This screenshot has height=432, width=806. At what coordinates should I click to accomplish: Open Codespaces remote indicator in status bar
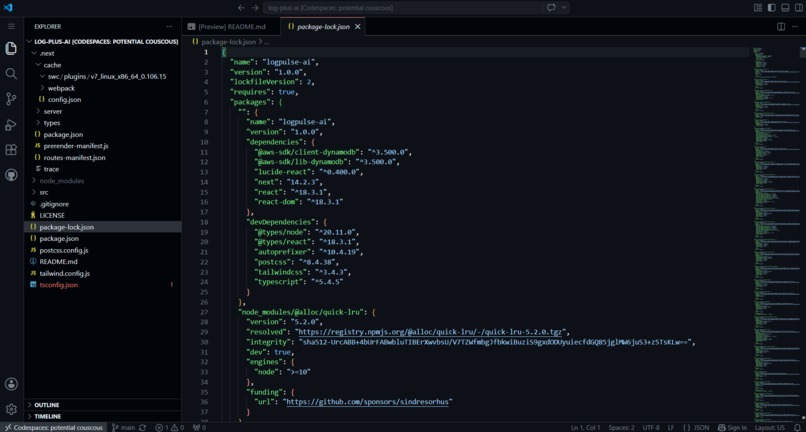coord(53,427)
